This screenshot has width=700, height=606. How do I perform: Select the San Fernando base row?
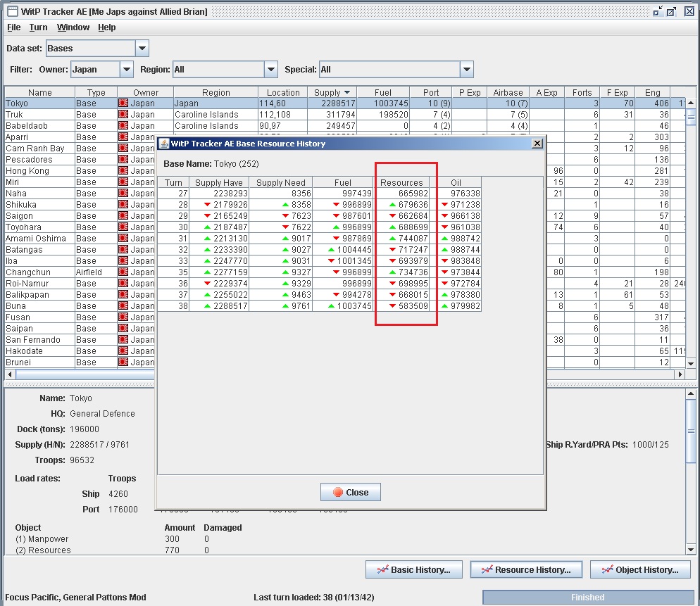[80, 339]
